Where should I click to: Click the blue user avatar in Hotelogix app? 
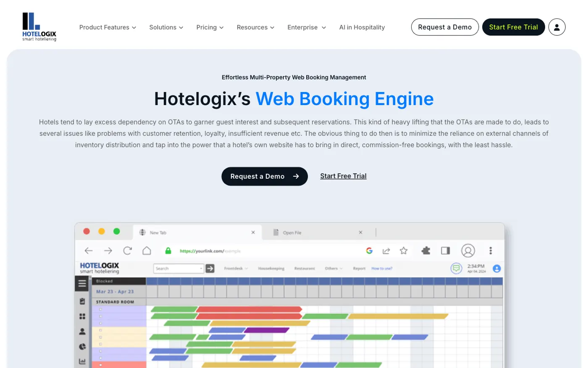(497, 268)
